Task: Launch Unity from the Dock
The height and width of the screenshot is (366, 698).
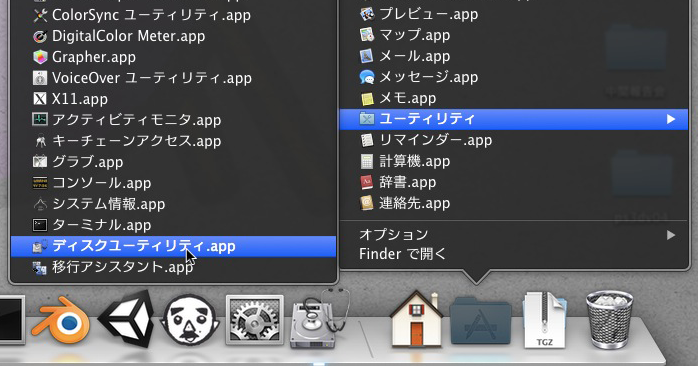Action: [126, 318]
